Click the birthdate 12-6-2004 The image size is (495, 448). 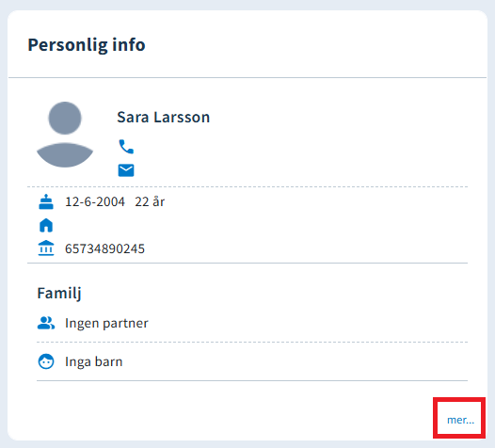(95, 201)
